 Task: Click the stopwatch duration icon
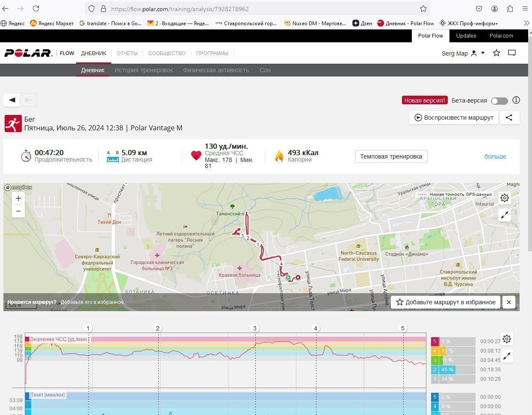26,156
